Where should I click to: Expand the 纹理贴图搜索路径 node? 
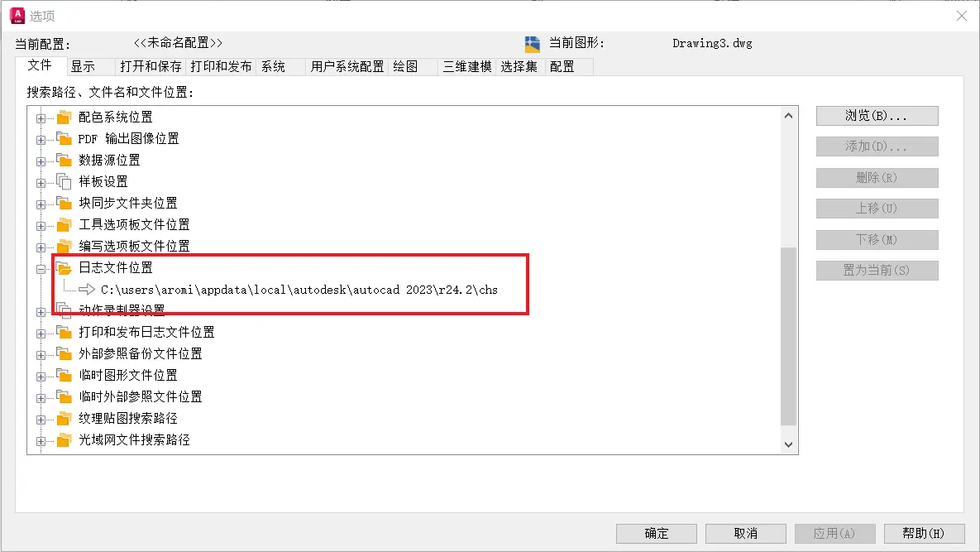[41, 420]
